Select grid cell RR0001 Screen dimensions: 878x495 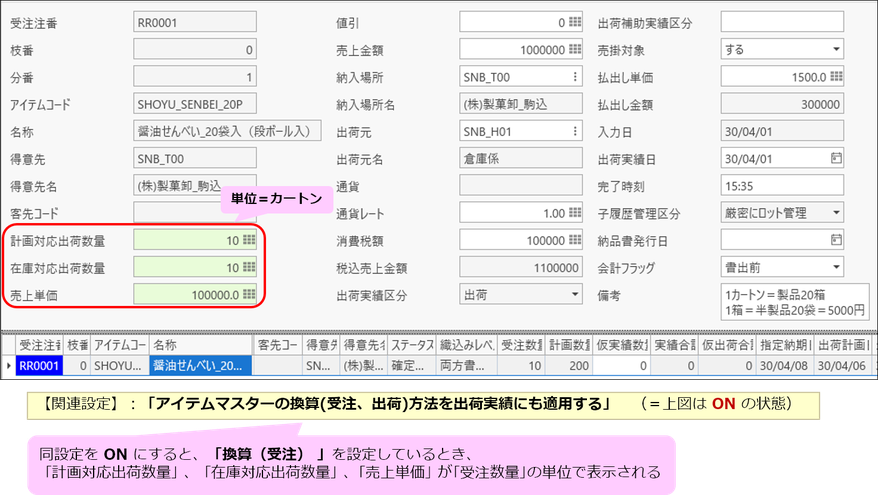(x=39, y=366)
